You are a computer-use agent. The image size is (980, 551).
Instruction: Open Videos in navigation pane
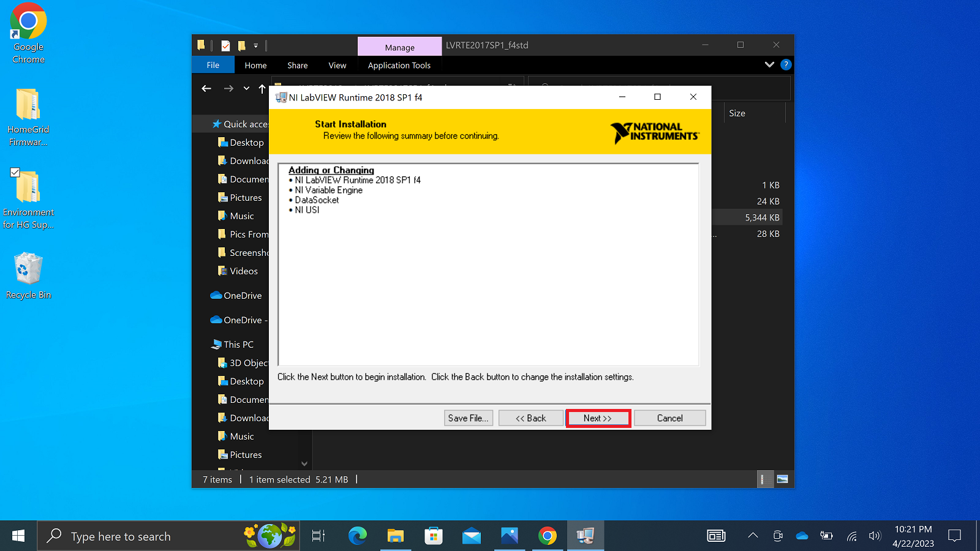pyautogui.click(x=238, y=271)
